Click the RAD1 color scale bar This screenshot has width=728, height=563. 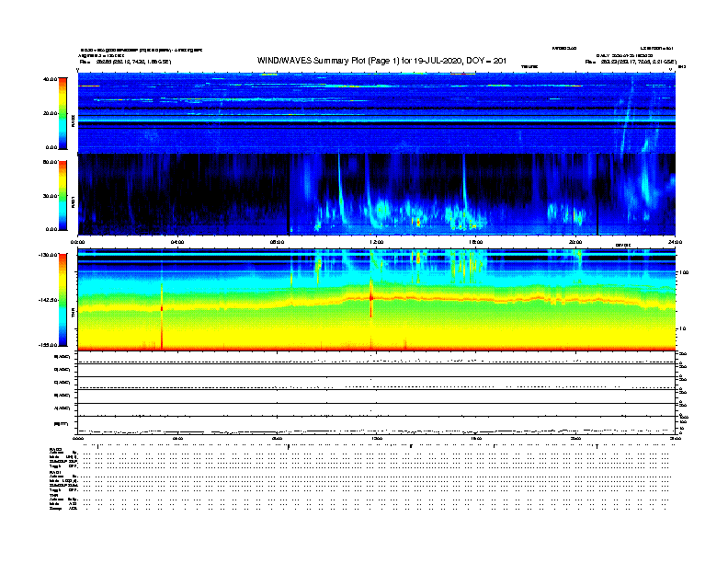(63, 196)
